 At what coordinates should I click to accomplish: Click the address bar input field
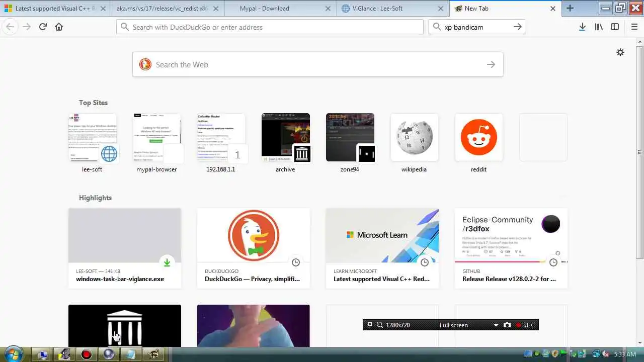click(270, 27)
